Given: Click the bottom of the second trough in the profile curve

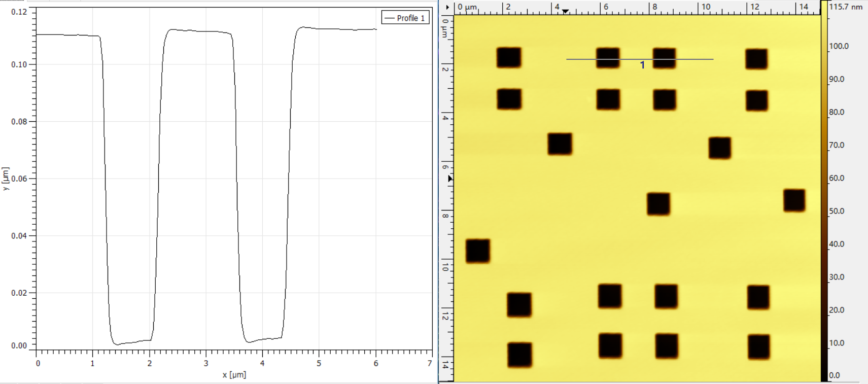Looking at the screenshot, I should point(261,339).
